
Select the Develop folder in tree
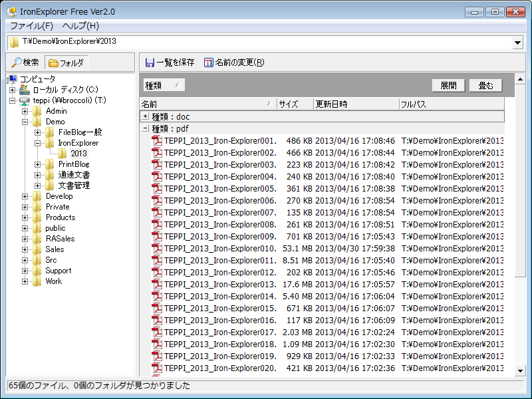[59, 196]
